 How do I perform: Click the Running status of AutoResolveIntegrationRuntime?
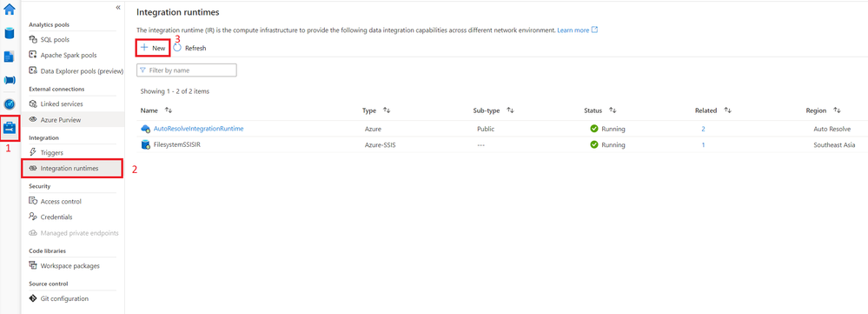click(x=607, y=129)
